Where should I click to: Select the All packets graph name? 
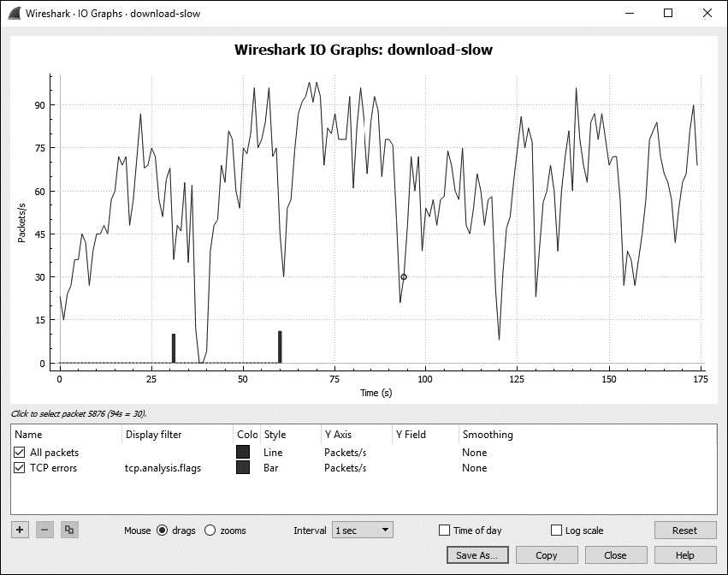click(54, 452)
